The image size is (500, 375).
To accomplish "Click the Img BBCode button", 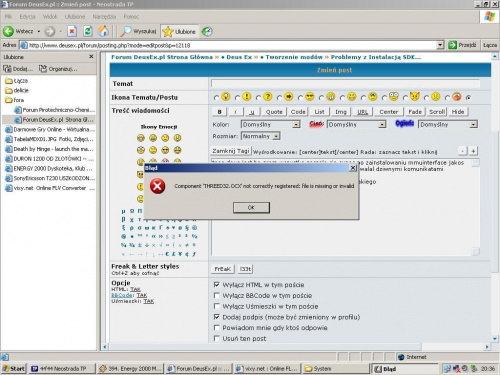I will (x=341, y=112).
